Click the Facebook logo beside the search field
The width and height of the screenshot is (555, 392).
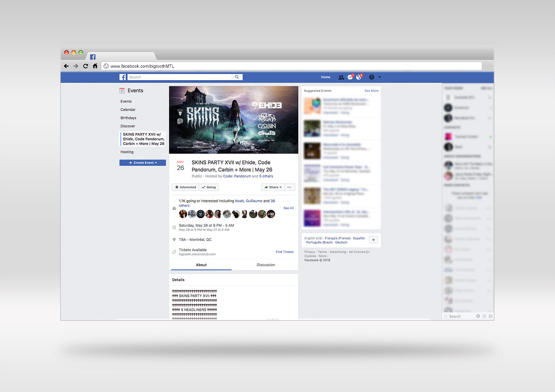tap(123, 77)
